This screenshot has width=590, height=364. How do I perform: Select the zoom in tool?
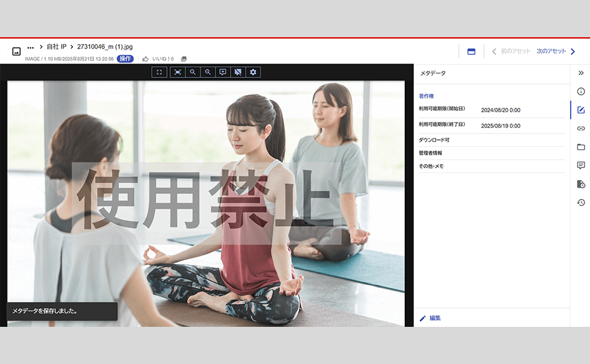(x=193, y=72)
